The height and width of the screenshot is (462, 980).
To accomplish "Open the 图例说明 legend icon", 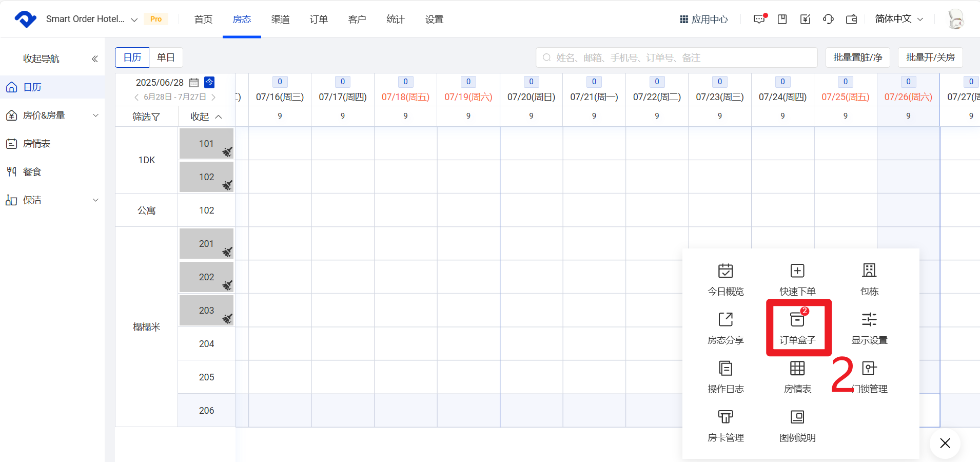I will click(x=797, y=417).
